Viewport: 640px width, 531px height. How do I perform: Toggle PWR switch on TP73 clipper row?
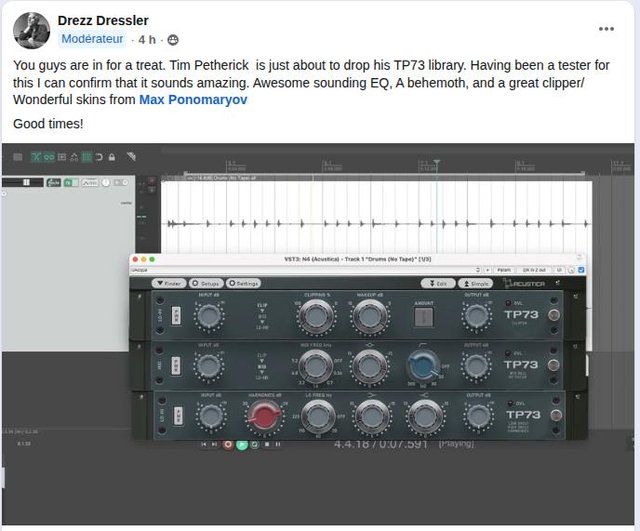[x=176, y=315]
